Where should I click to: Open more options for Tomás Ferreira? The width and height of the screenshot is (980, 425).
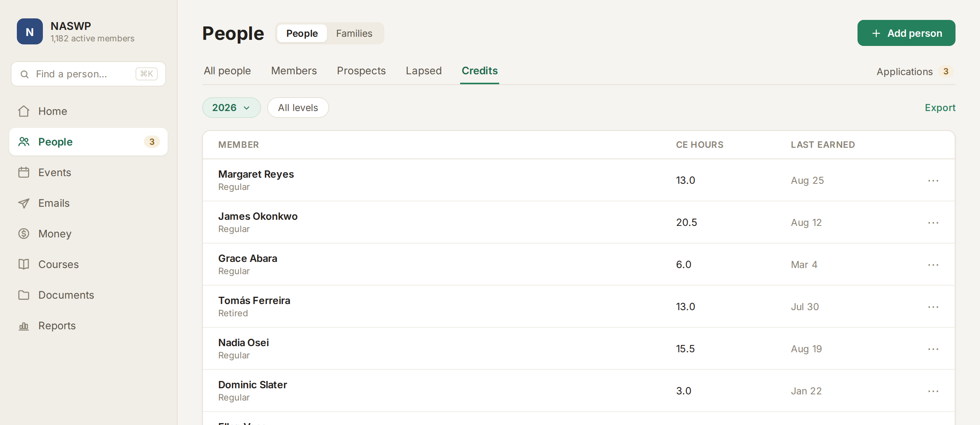(x=933, y=307)
